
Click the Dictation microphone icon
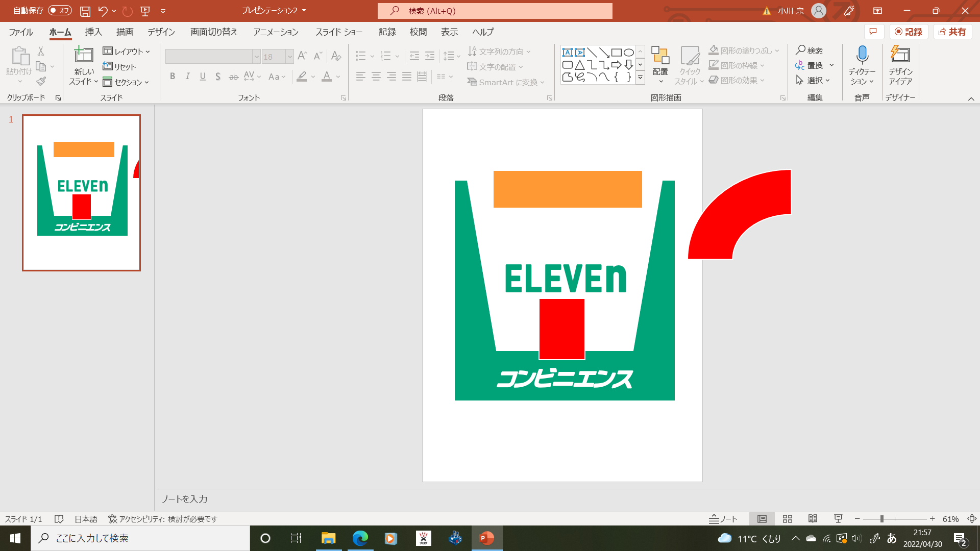(x=862, y=55)
